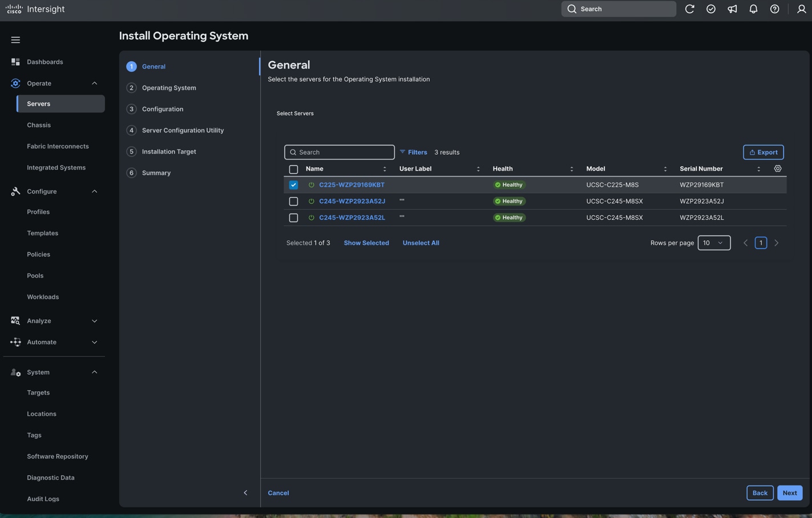812x518 pixels.
Task: Open the table column settings gear
Action: tap(777, 168)
